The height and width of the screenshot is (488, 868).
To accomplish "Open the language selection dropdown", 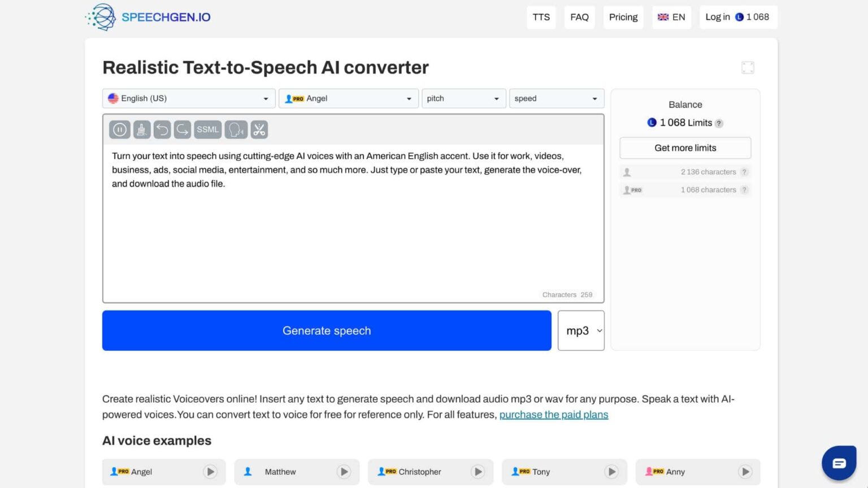I will 188,98.
